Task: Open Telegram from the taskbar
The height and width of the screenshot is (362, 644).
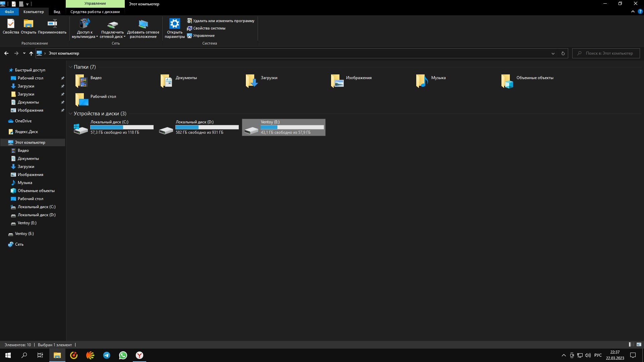Action: pos(107,355)
